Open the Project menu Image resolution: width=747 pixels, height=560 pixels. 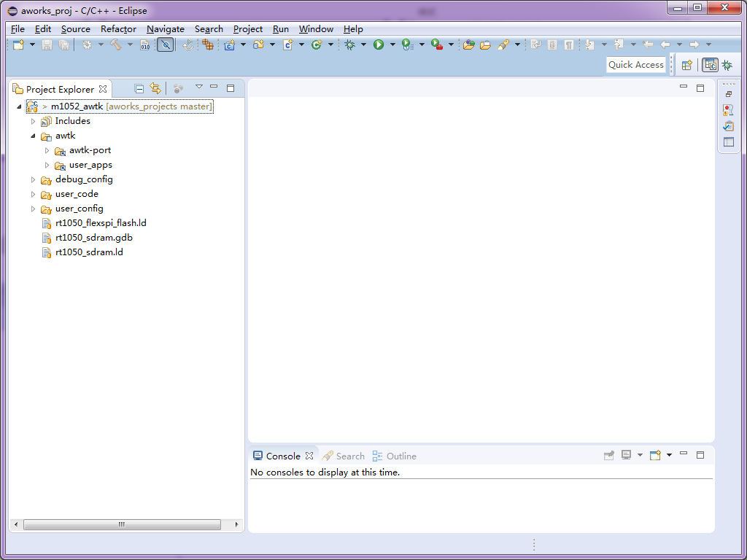pos(247,29)
